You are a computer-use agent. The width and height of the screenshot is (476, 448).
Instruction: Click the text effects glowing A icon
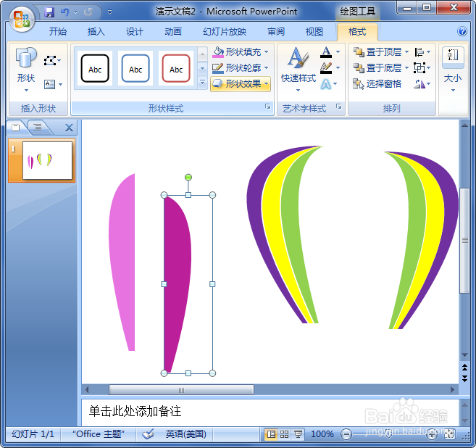[x=326, y=84]
